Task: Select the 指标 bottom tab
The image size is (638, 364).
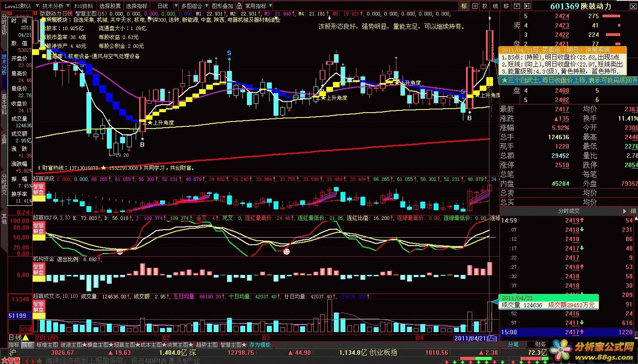Action: [x=14, y=344]
